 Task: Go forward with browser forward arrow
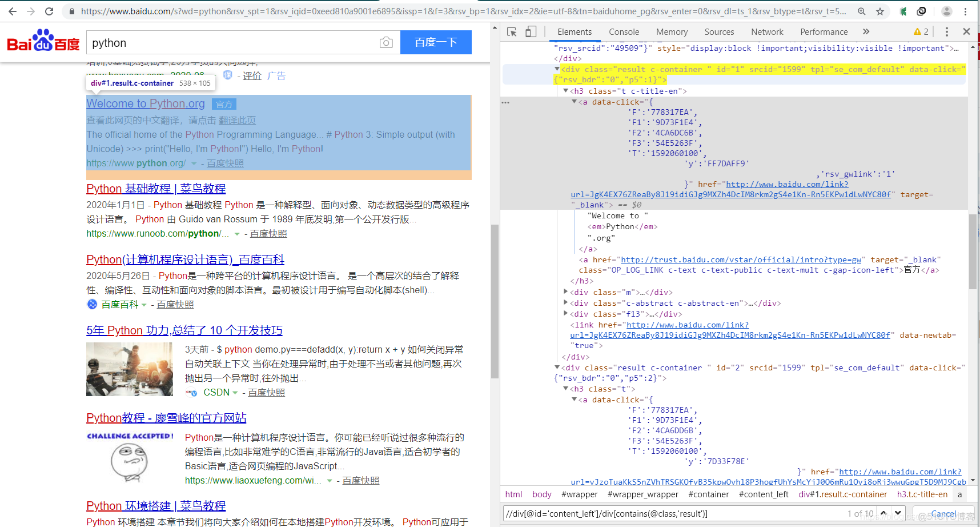pos(31,11)
